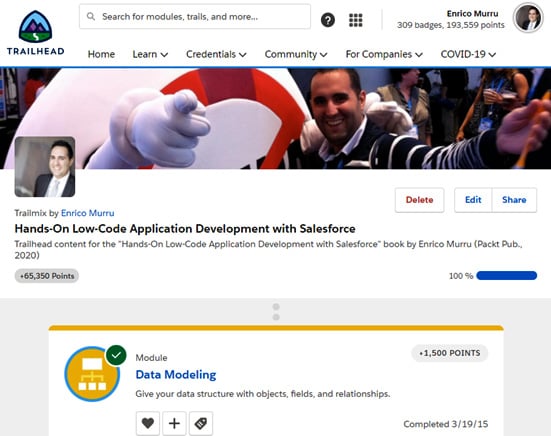The width and height of the screenshot is (551, 436).
Task: Share the trailmix
Action: pyautogui.click(x=514, y=200)
